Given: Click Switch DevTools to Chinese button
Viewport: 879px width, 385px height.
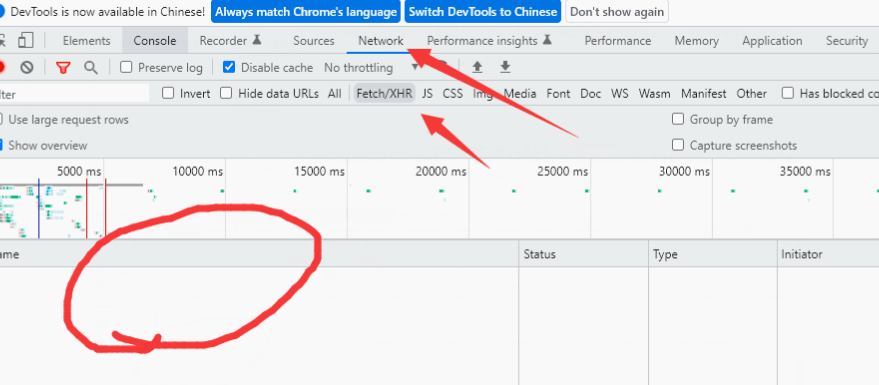Looking at the screenshot, I should click(x=483, y=12).
